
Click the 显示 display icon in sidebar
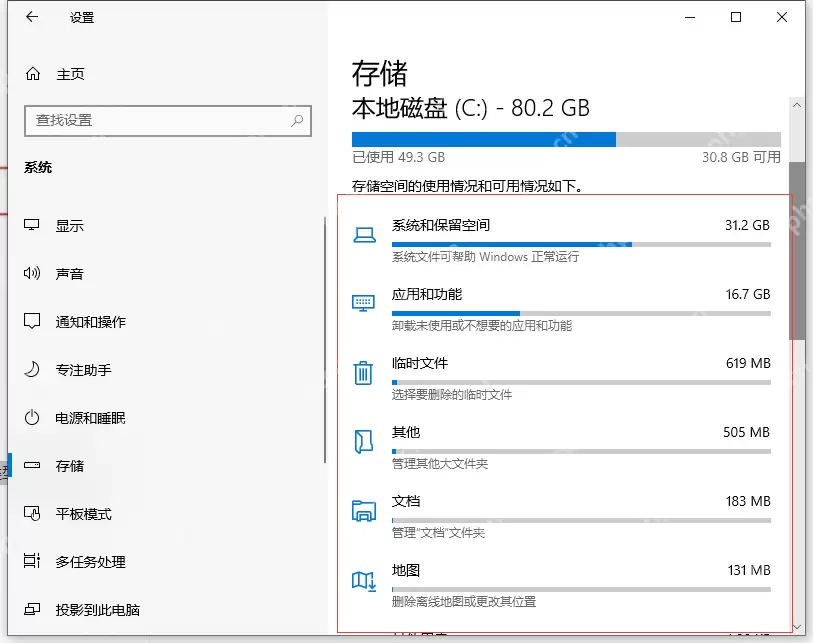coord(30,225)
